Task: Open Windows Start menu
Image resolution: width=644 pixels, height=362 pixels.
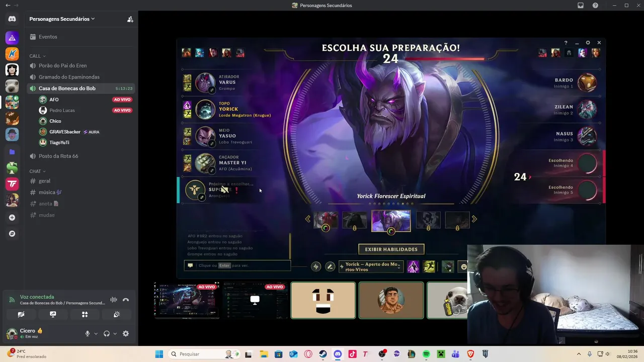Action: point(159,354)
